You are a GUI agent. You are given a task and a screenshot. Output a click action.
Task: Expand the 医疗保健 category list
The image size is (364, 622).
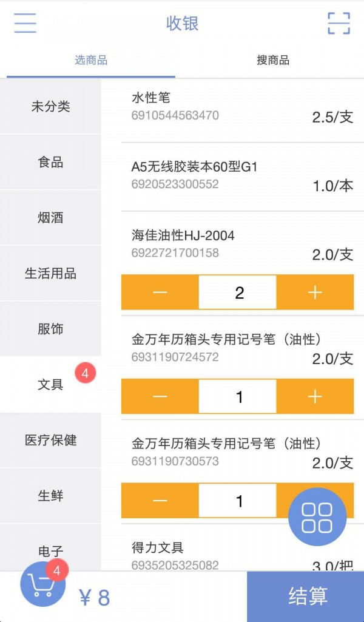[52, 440]
